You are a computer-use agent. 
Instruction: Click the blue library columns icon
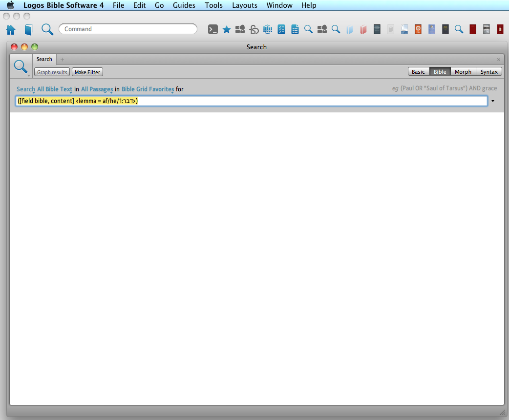coord(268,29)
